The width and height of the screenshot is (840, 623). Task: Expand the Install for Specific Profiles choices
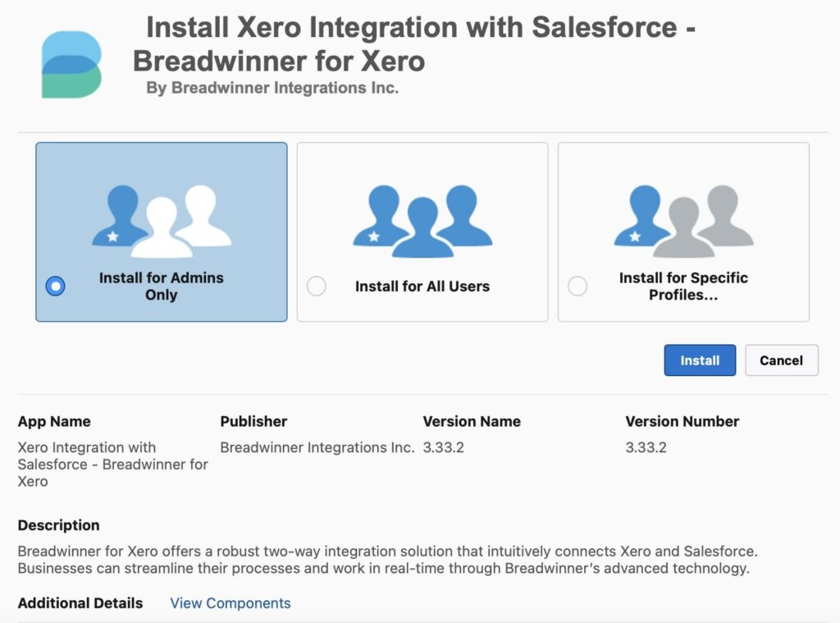[x=683, y=231]
